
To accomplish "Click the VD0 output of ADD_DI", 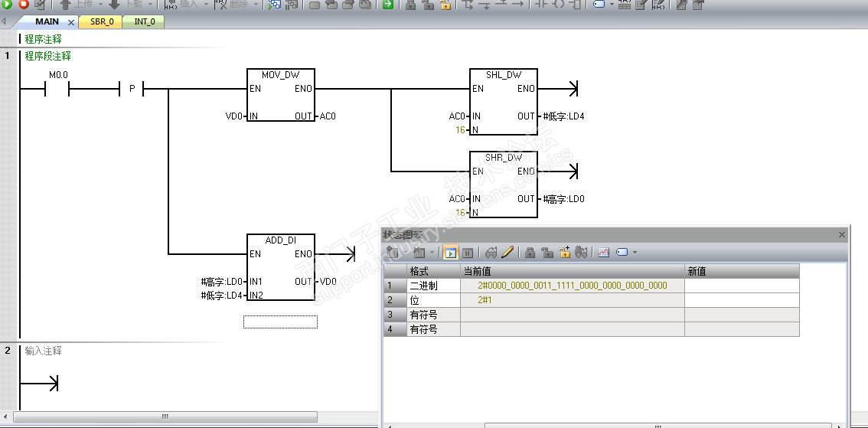I will tap(328, 281).
